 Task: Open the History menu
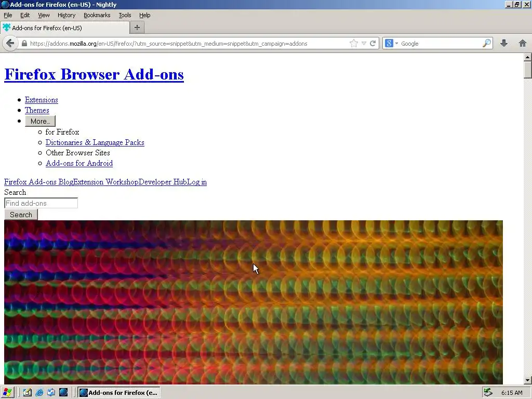pos(66,15)
